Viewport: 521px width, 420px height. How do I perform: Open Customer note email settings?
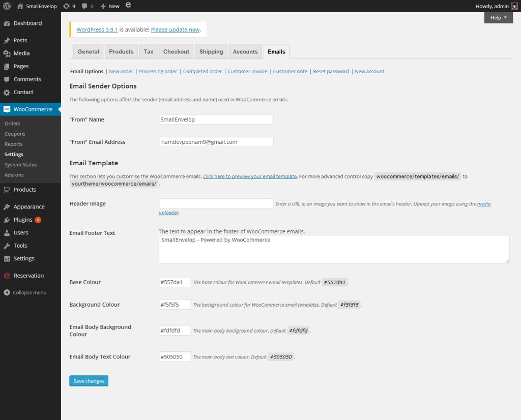(290, 71)
